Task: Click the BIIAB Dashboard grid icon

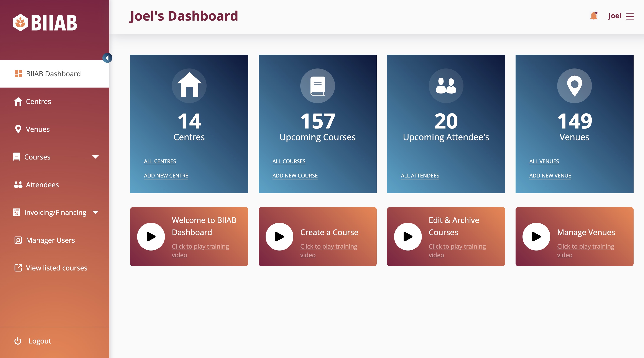Action: (x=18, y=74)
